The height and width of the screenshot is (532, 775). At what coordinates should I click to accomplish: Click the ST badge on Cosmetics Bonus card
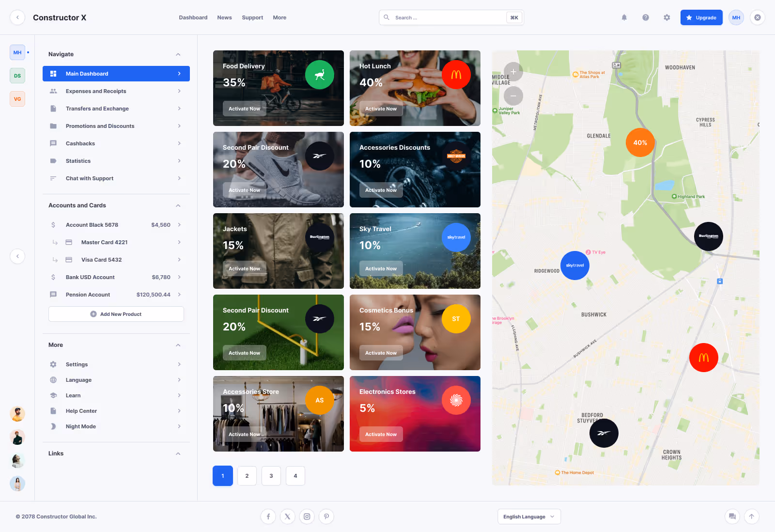coord(456,319)
